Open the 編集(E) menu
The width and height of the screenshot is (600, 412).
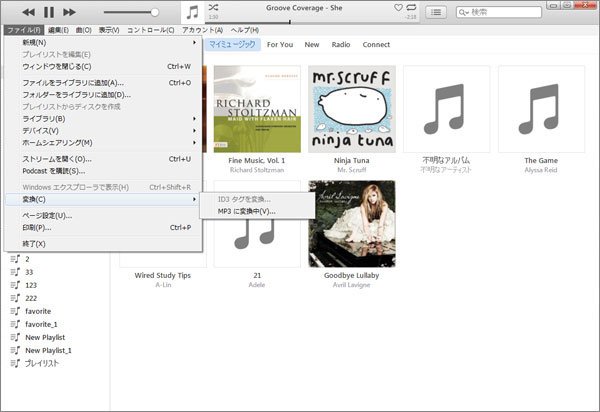pyautogui.click(x=58, y=30)
